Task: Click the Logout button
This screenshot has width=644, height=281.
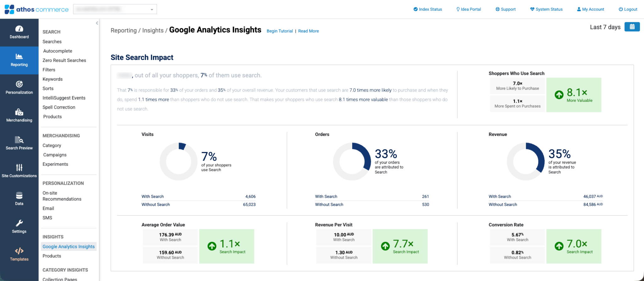Action: pyautogui.click(x=628, y=9)
